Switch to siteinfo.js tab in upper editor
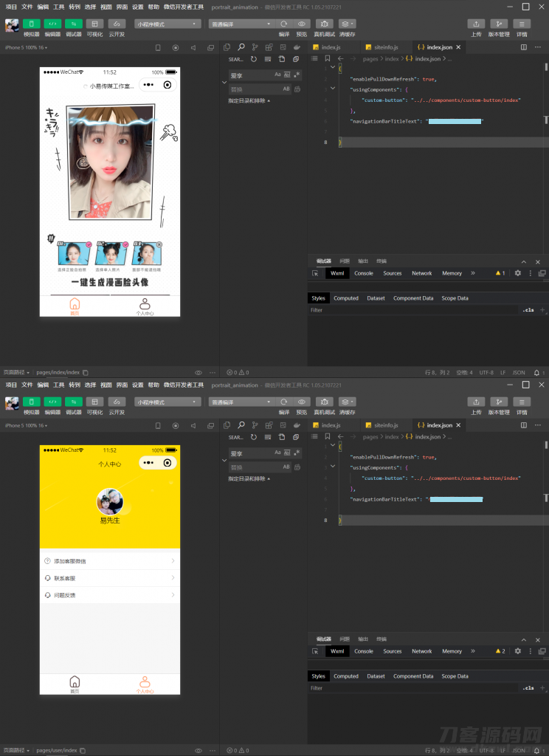The height and width of the screenshot is (756, 549). pyautogui.click(x=385, y=47)
